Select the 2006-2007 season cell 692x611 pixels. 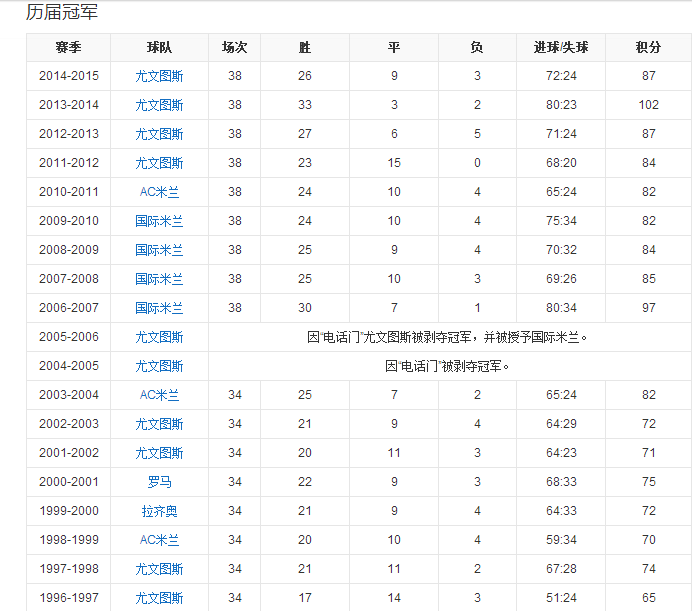click(68, 308)
